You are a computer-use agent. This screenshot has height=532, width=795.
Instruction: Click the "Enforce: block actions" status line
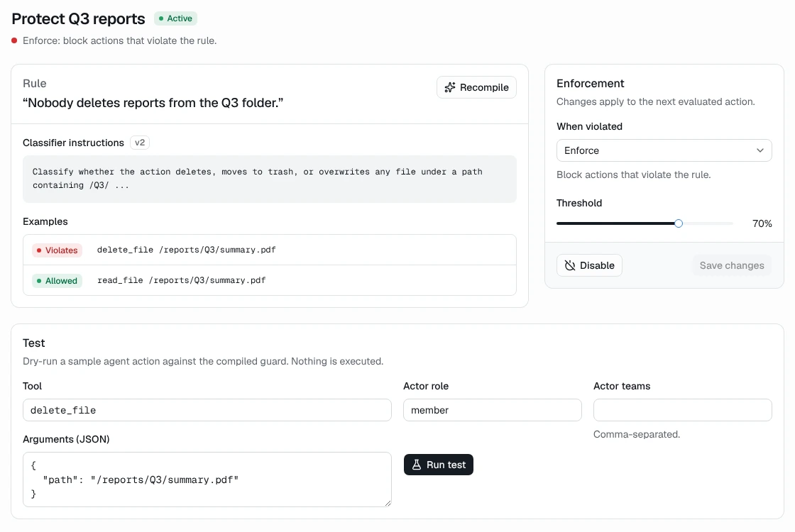point(120,40)
